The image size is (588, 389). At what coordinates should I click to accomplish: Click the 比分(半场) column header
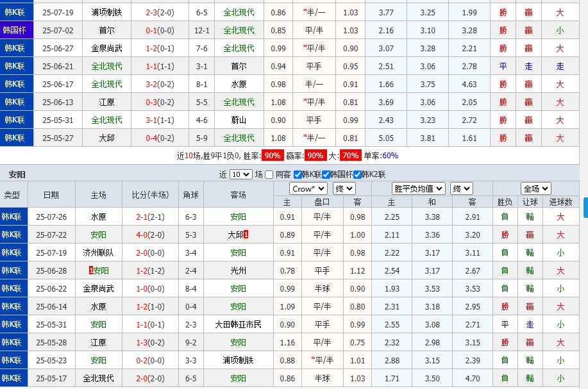[x=150, y=195]
